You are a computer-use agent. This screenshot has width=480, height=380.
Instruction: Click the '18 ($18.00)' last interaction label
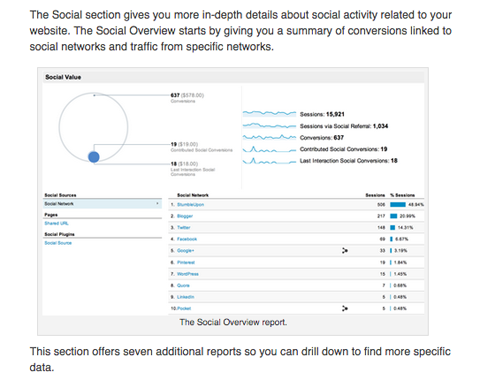point(184,164)
